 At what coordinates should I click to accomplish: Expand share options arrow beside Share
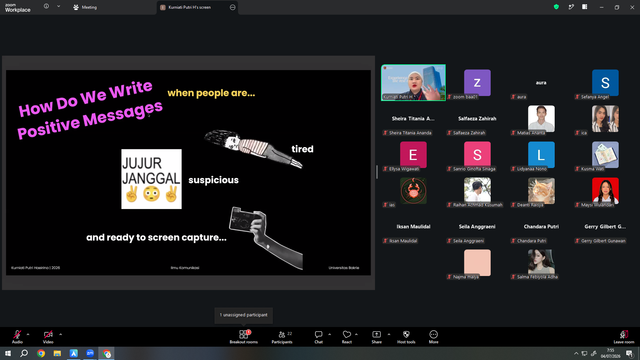point(389,334)
